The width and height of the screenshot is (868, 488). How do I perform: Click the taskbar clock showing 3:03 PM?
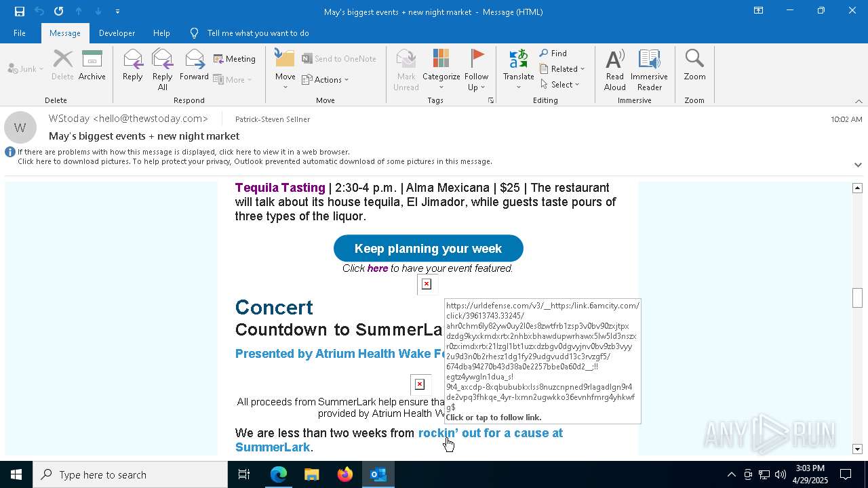[810, 474]
